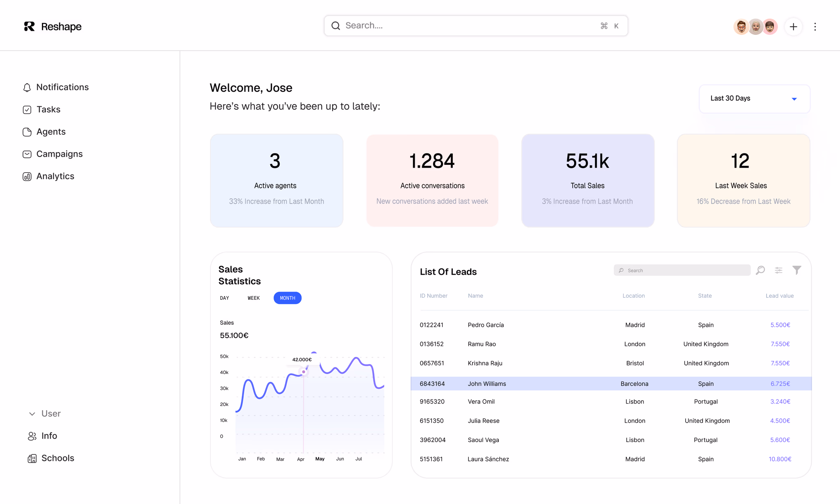
Task: Select the Campaigns envelope icon
Action: tap(27, 154)
